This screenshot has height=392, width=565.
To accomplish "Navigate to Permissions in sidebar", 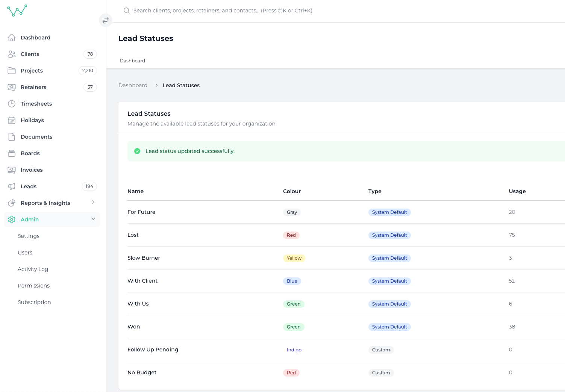I will (33, 285).
